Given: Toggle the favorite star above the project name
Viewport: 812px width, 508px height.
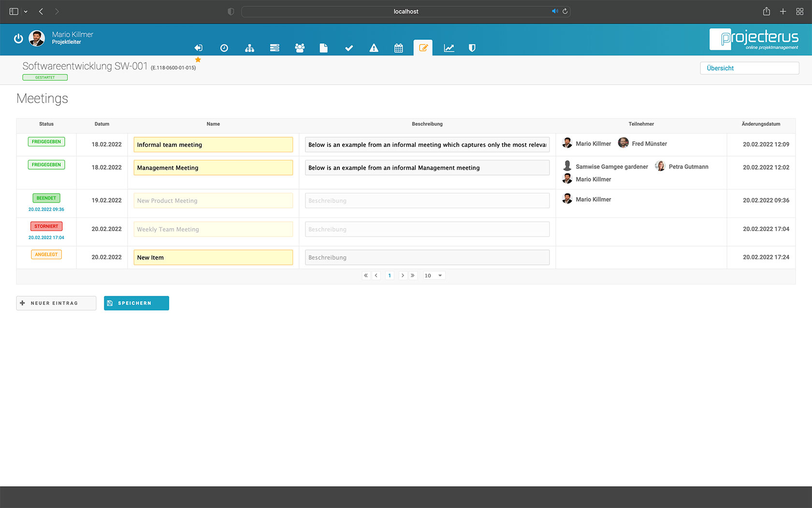Looking at the screenshot, I should tap(198, 59).
